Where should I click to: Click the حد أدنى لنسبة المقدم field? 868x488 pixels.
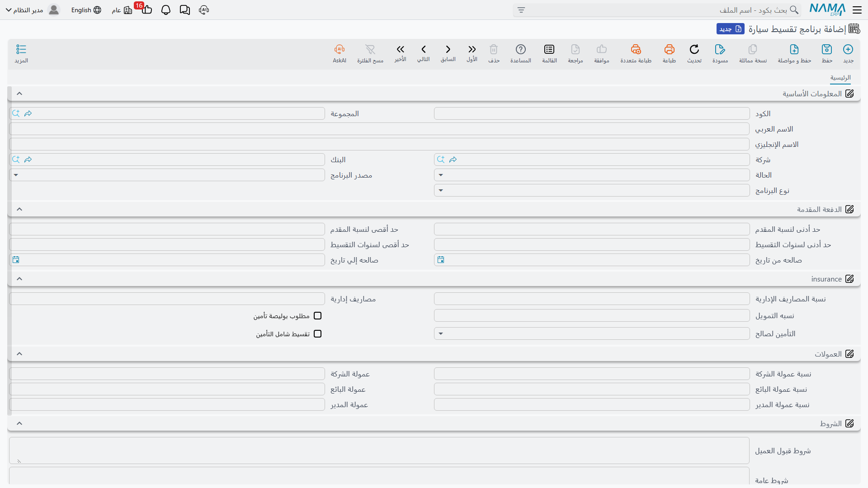(592, 229)
